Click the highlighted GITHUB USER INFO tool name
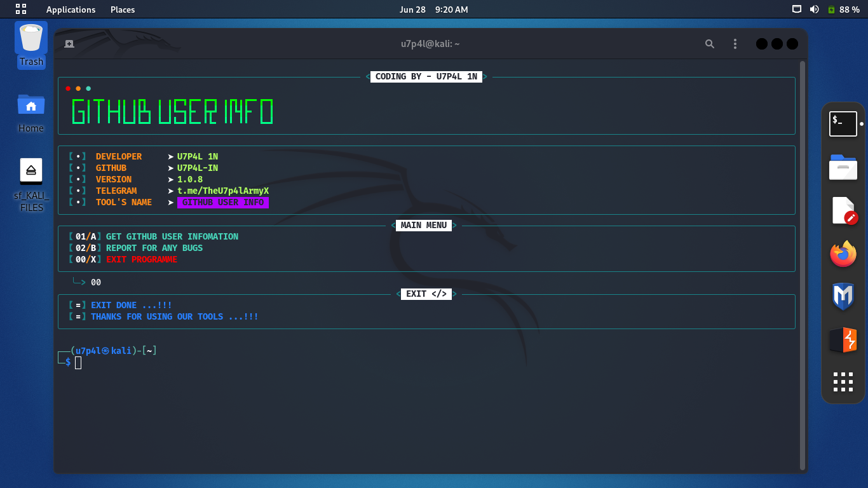 [223, 202]
